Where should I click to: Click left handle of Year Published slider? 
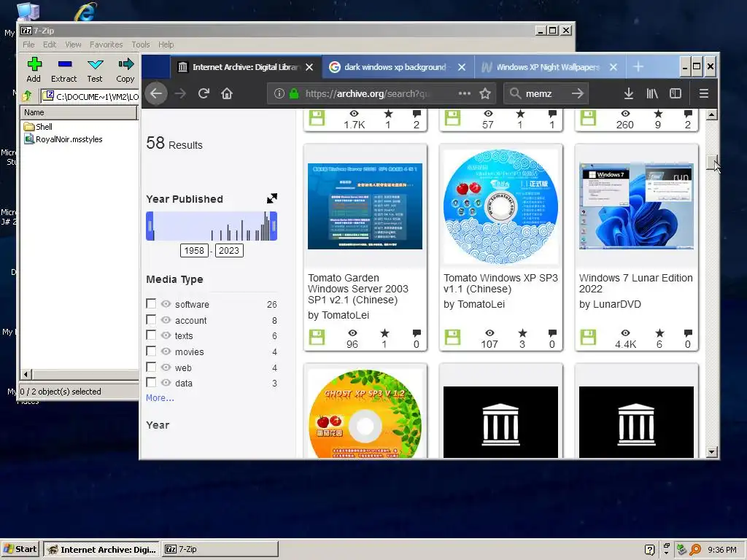150,226
